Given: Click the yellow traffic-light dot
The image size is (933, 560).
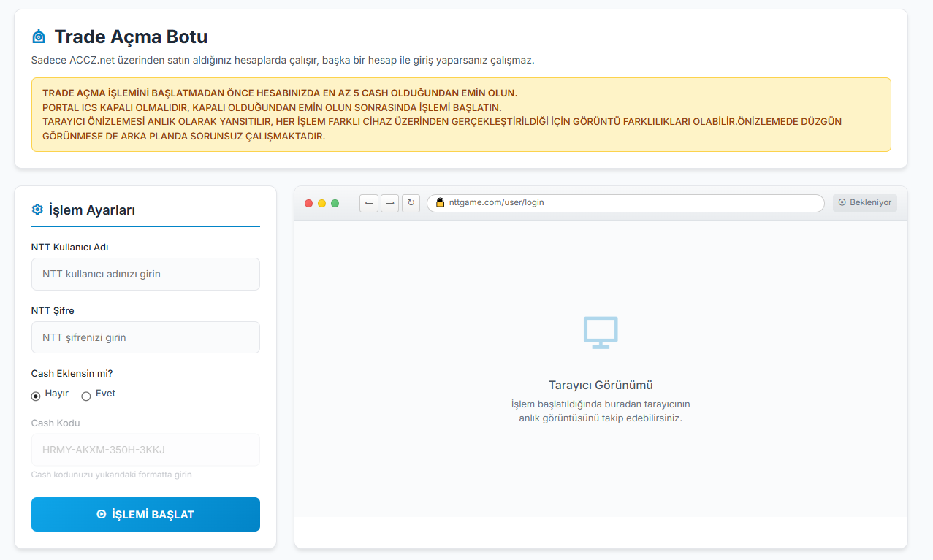Looking at the screenshot, I should [x=321, y=203].
